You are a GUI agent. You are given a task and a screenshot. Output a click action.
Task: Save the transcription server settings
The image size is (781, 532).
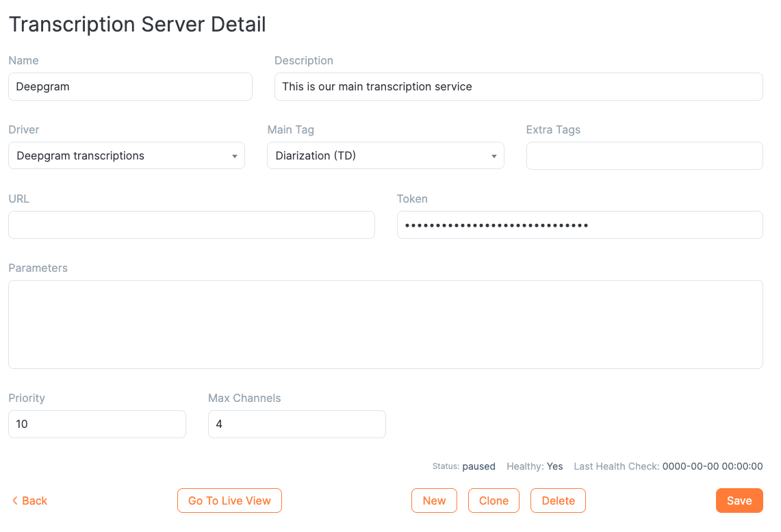point(739,501)
